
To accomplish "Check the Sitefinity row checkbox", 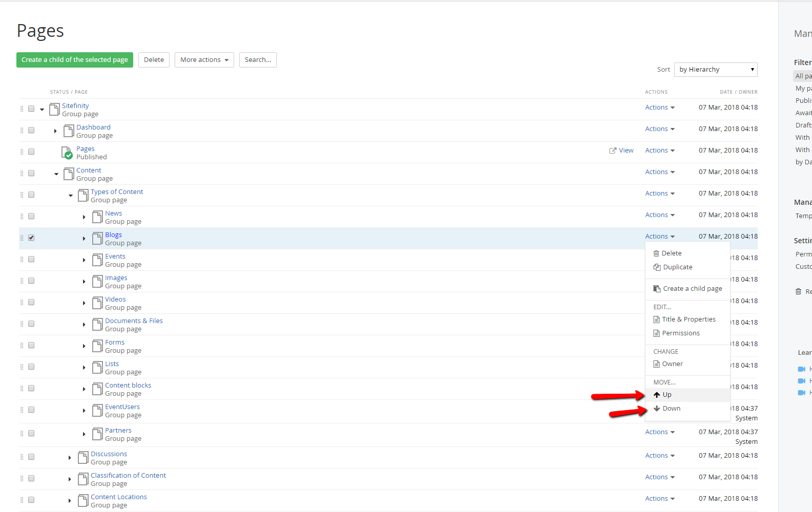I will click(x=31, y=109).
